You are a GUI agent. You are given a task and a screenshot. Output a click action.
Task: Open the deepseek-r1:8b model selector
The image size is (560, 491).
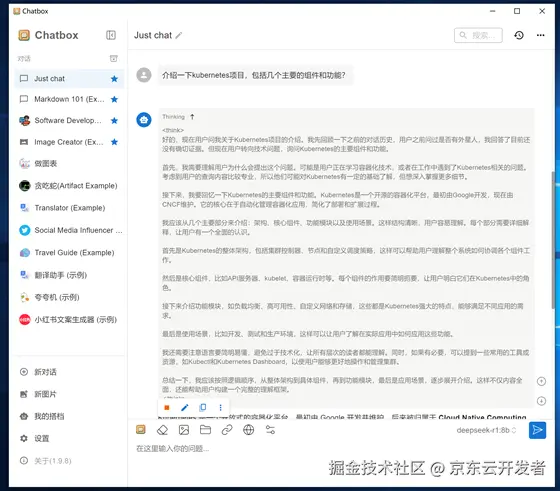[486, 430]
